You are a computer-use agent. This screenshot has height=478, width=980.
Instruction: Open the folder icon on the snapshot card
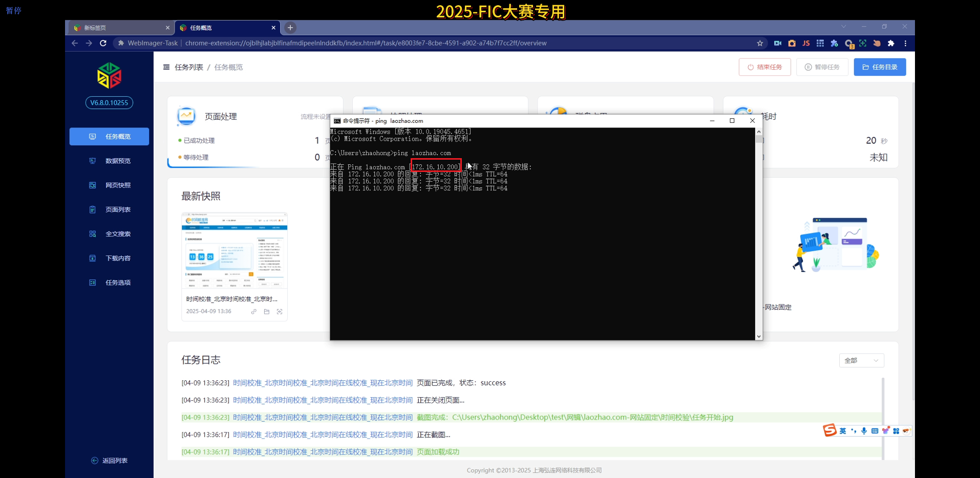[267, 312]
